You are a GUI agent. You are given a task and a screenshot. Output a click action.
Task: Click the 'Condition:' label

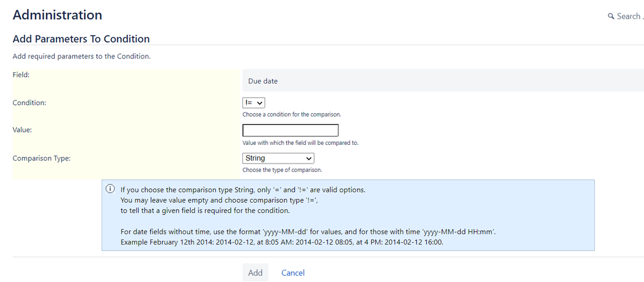tap(29, 102)
